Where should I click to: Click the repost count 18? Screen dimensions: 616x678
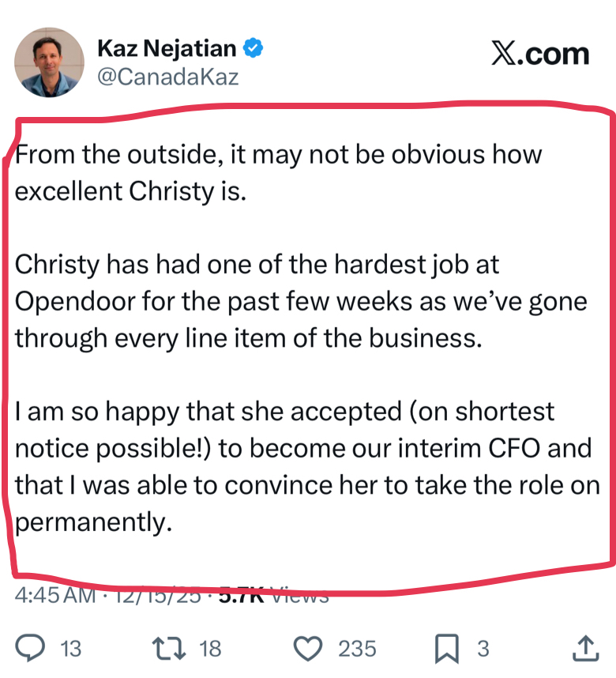click(x=210, y=649)
